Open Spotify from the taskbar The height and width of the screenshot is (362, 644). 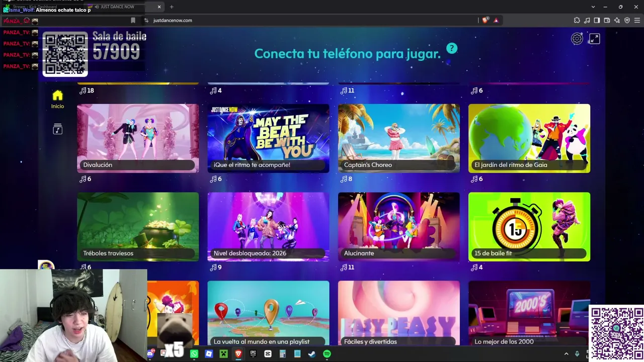[x=327, y=354]
